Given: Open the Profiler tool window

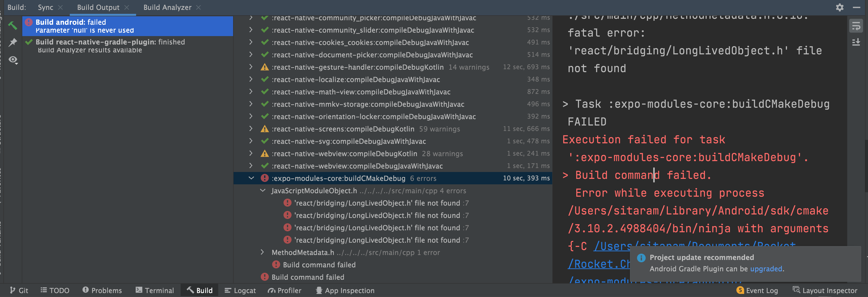Looking at the screenshot, I should [x=284, y=290].
